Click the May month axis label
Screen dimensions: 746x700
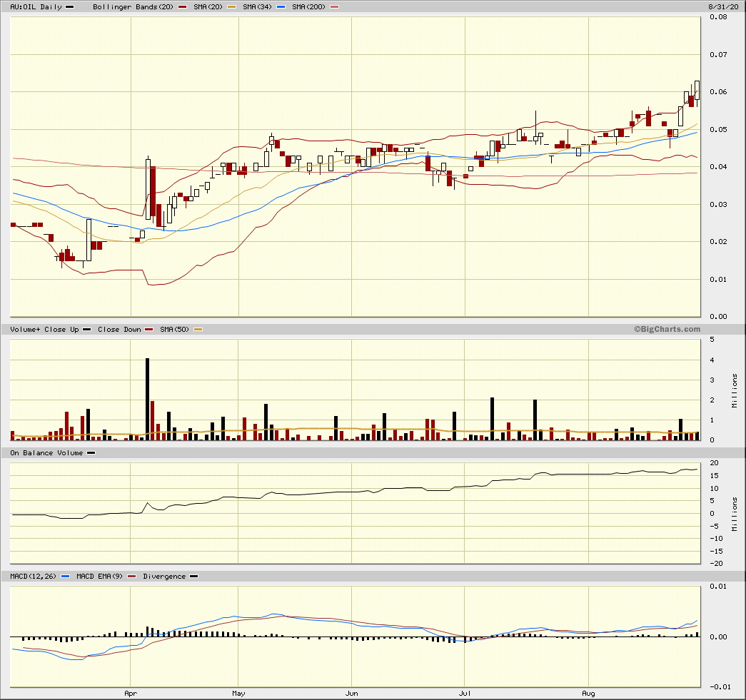click(239, 693)
